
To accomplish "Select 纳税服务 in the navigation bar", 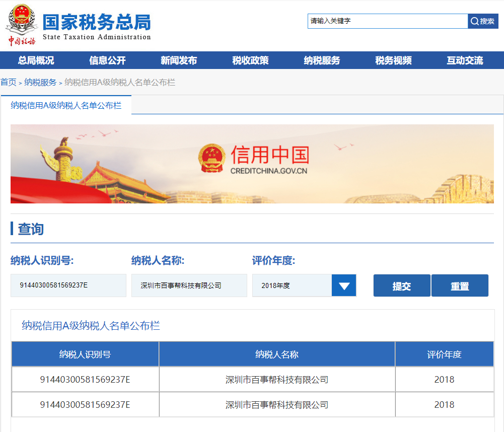I will [x=322, y=60].
